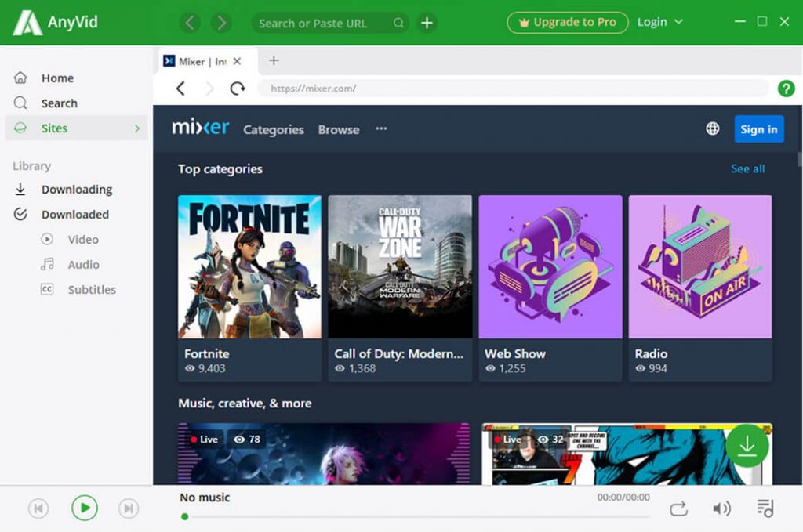Screen dimensions: 803x532
Task: Click the Sign in button
Action: [x=759, y=129]
